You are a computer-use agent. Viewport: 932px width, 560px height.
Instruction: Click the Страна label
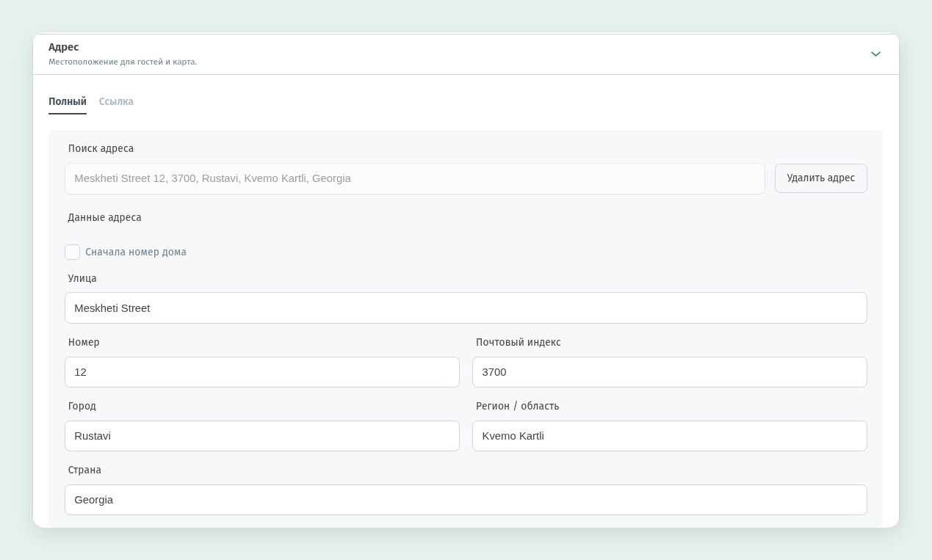tap(84, 470)
